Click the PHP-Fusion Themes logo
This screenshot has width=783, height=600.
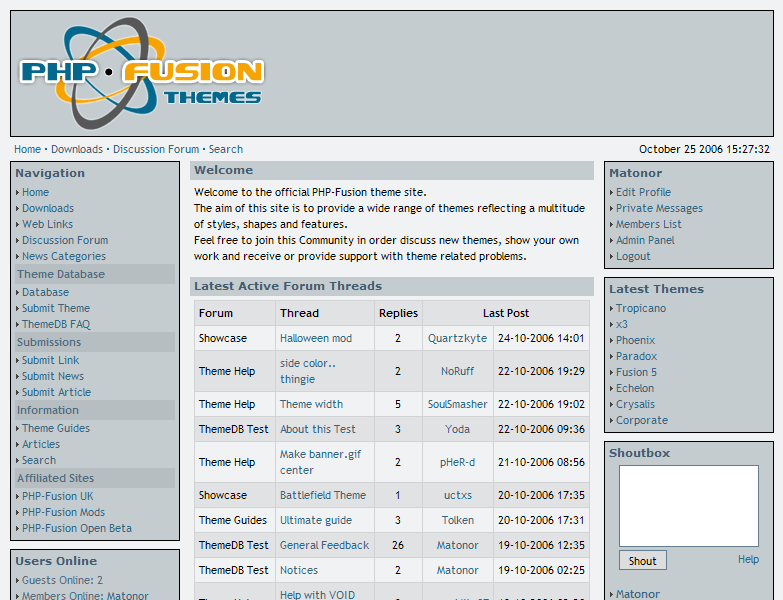(x=141, y=73)
